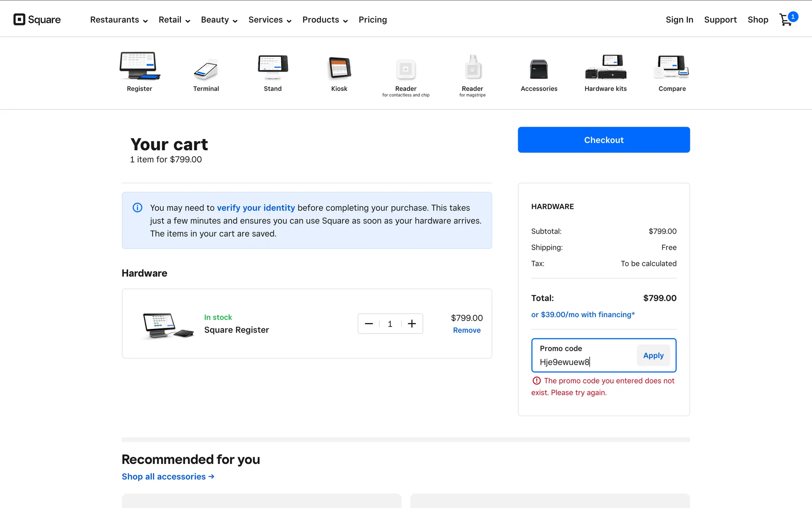The image size is (812, 508).
Task: Expand the Products dropdown
Action: click(x=325, y=20)
